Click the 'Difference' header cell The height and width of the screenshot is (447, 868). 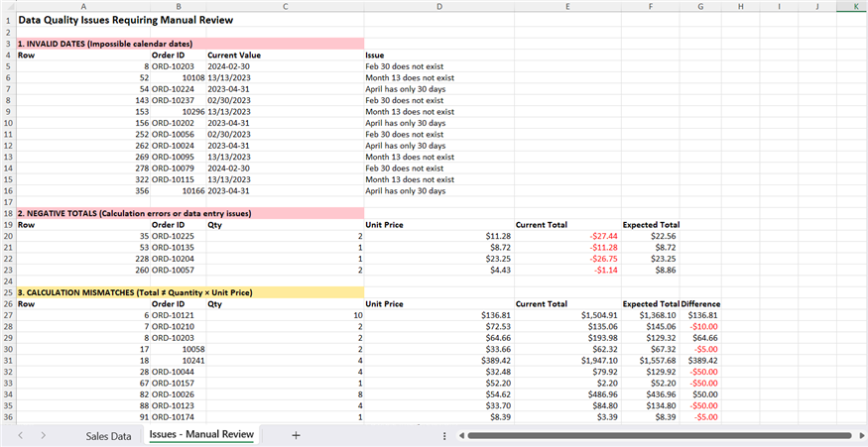point(700,304)
